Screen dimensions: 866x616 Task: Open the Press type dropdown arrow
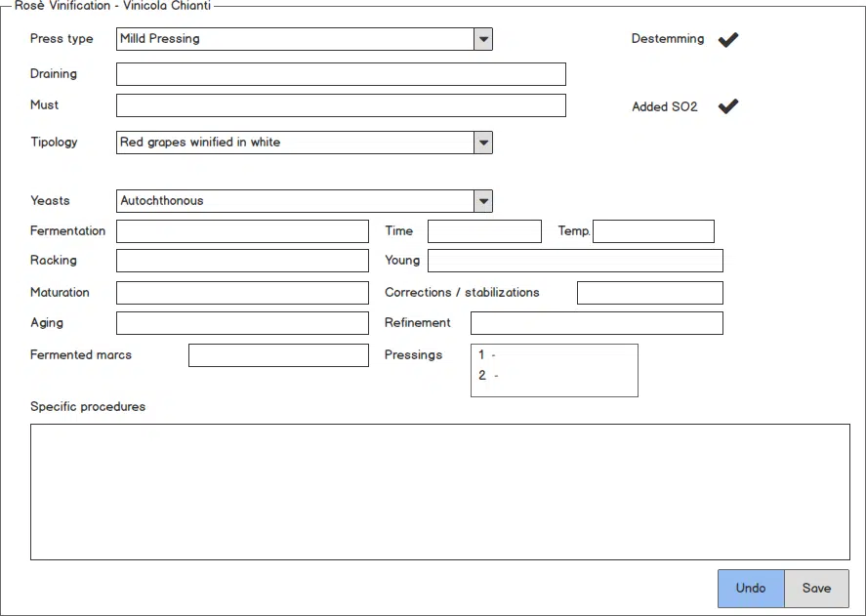pyautogui.click(x=483, y=39)
